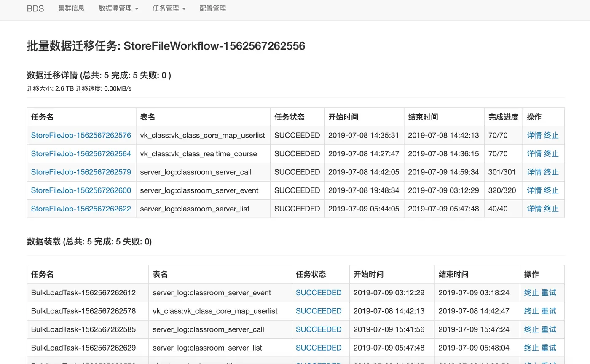
Task: Click 终止 for BulkLoadTask-1562567262585
Action: [531, 329]
